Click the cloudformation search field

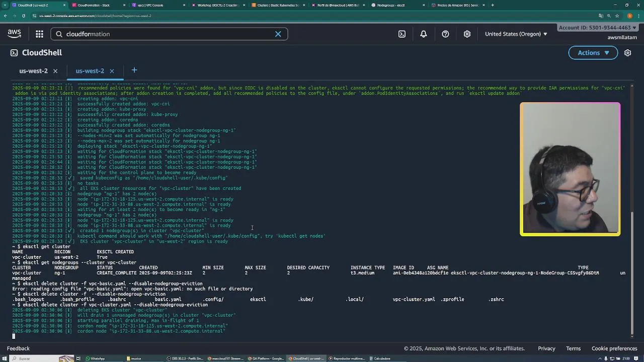click(169, 34)
